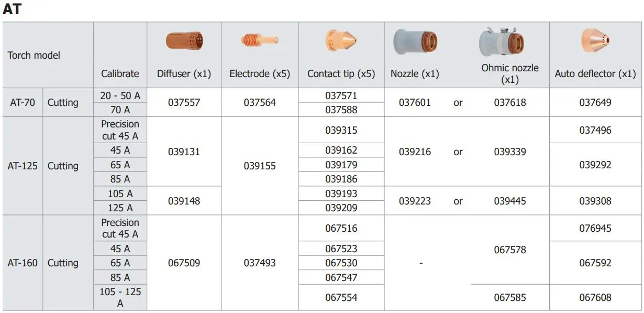Select the 105 - 125 A calibrate cell

[x=120, y=297]
